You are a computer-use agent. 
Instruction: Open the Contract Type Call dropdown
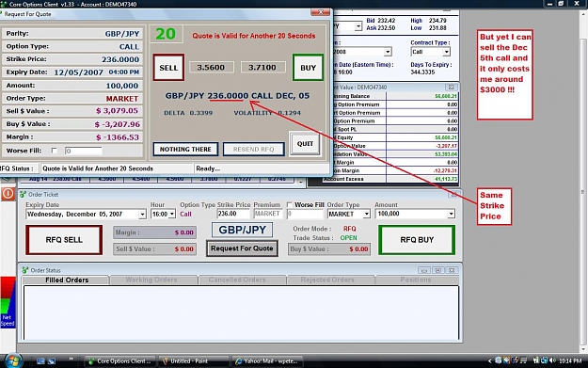(446, 52)
